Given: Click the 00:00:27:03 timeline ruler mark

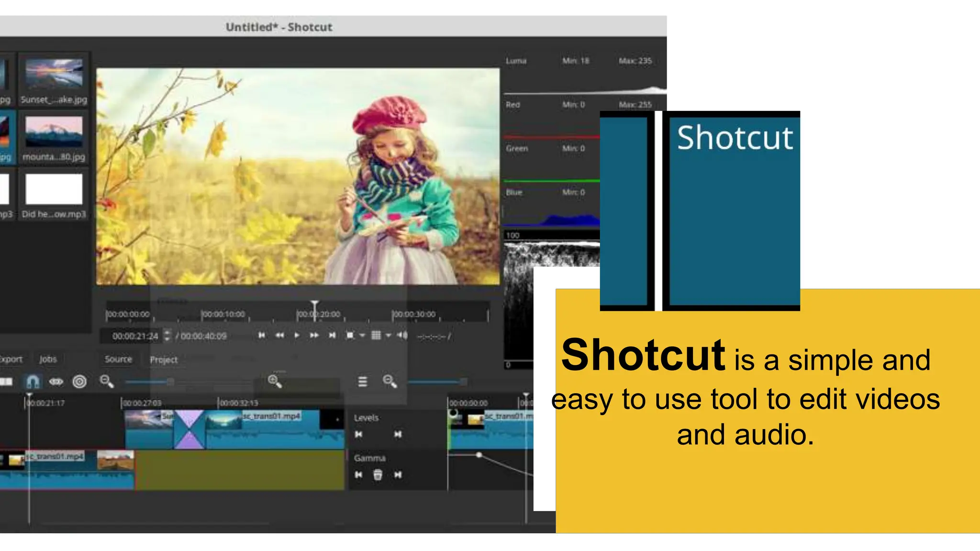Looking at the screenshot, I should (142, 403).
